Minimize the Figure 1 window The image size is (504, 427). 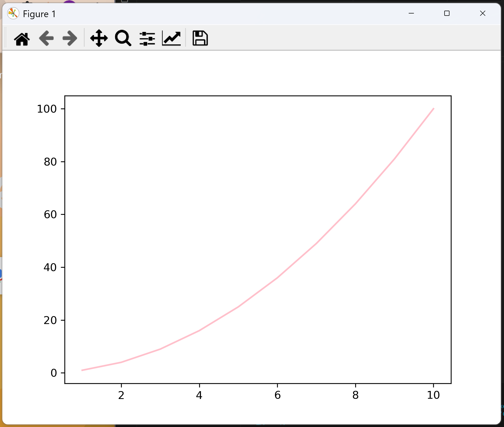(411, 13)
